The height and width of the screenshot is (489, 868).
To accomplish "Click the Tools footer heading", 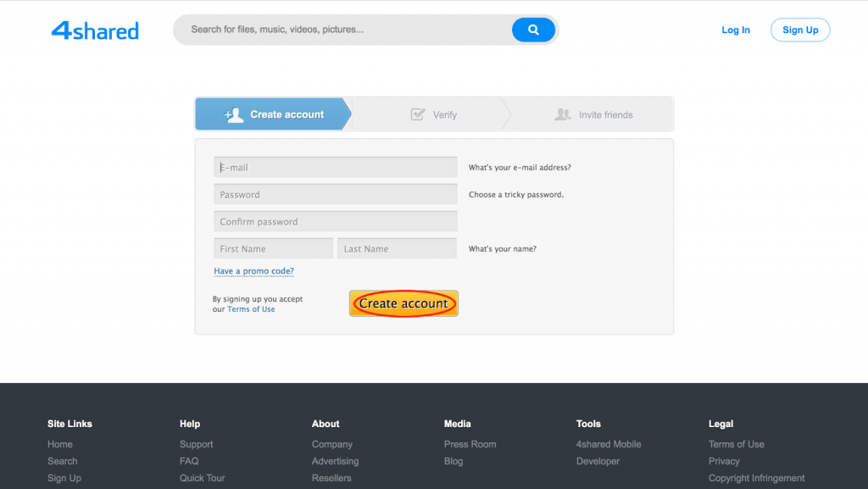I will [x=588, y=424].
